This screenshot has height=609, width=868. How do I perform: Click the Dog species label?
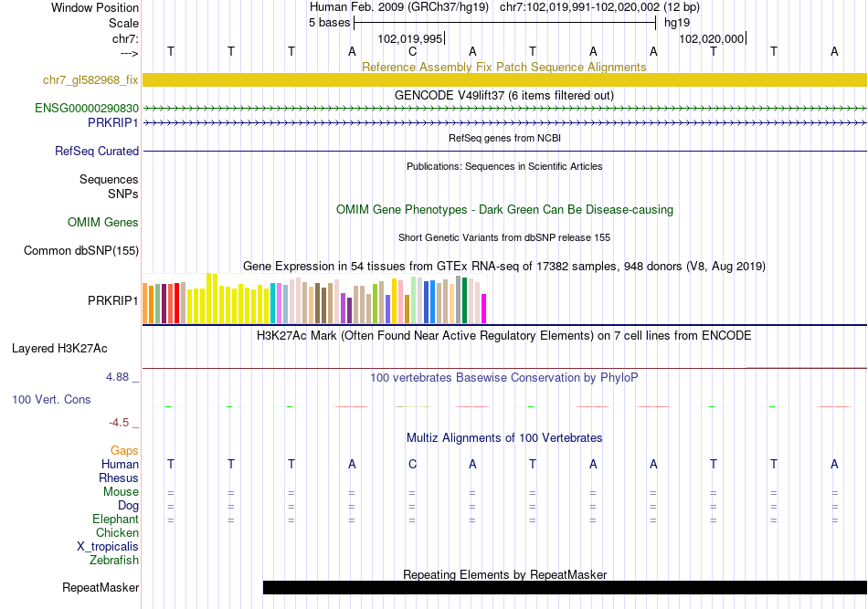point(129,506)
